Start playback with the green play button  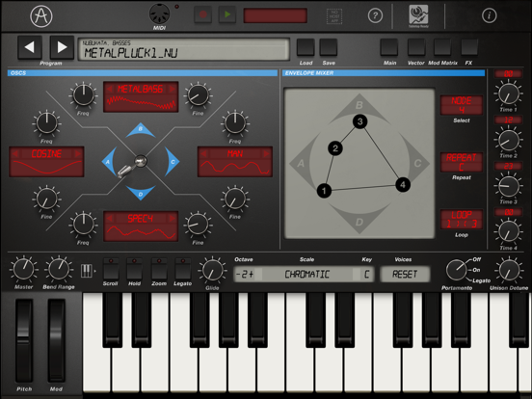coord(227,14)
